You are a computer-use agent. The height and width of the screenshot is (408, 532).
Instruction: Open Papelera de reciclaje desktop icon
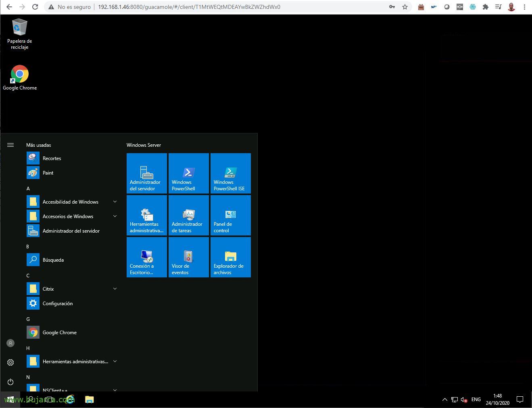19,34
